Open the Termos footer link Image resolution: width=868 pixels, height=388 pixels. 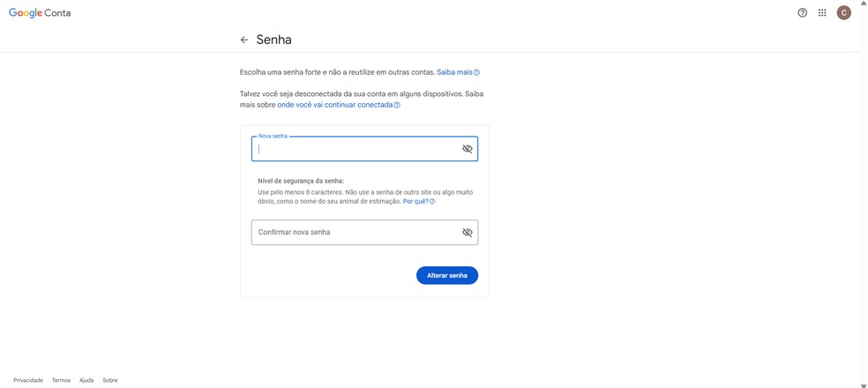[61, 380]
